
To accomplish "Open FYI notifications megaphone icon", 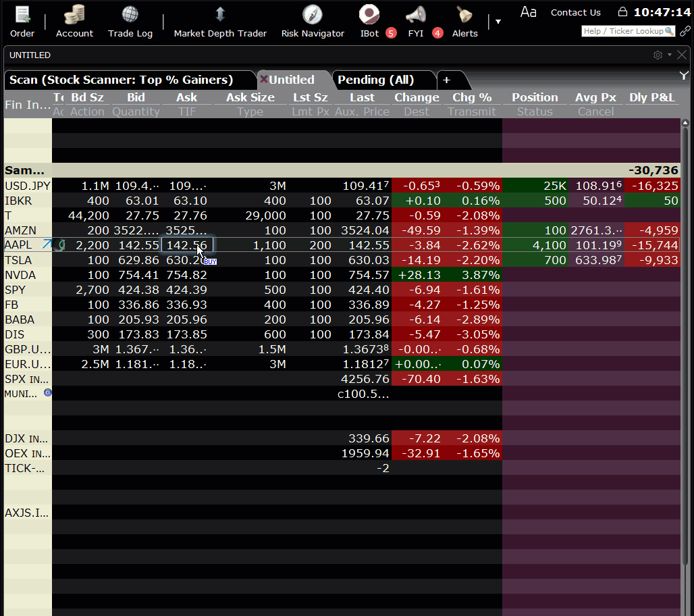I will point(416,15).
